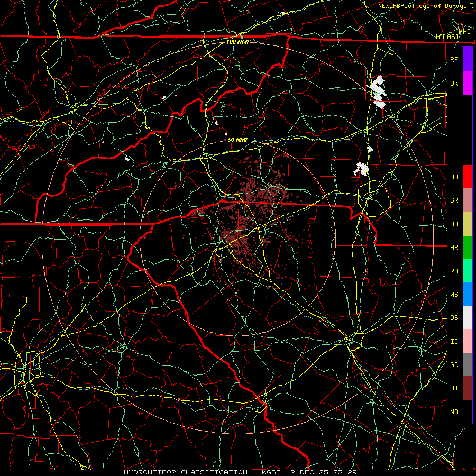Click the 100 NMI range ring label

[237, 42]
